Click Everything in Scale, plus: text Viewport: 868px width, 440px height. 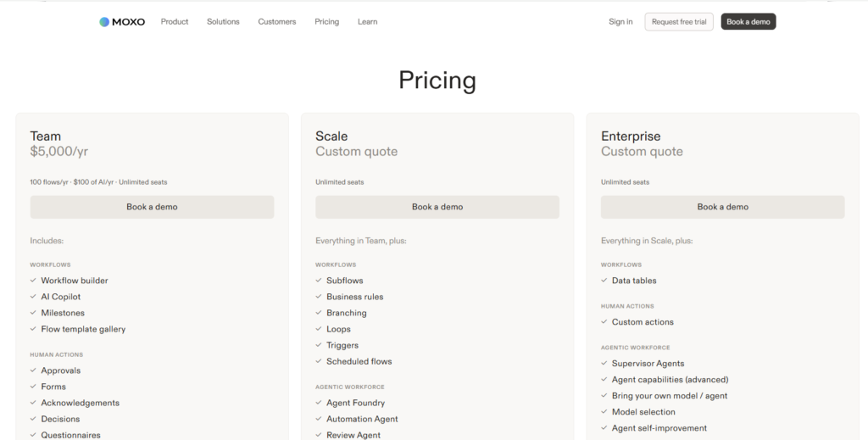647,241
